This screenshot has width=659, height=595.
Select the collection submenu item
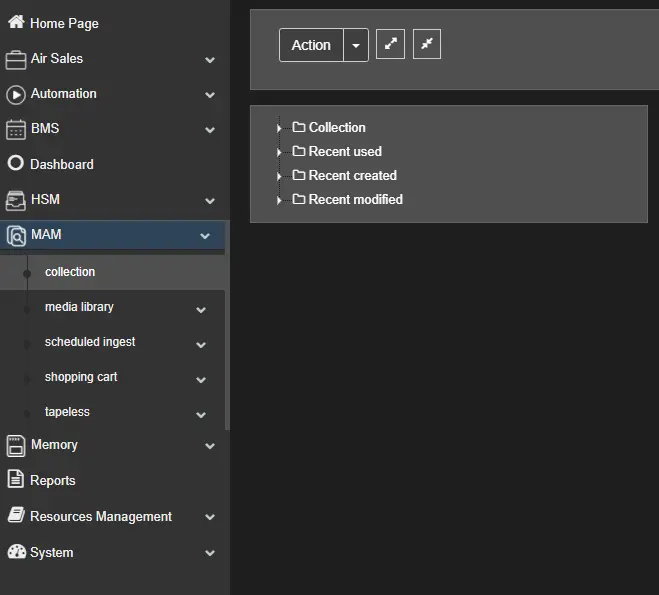[70, 272]
